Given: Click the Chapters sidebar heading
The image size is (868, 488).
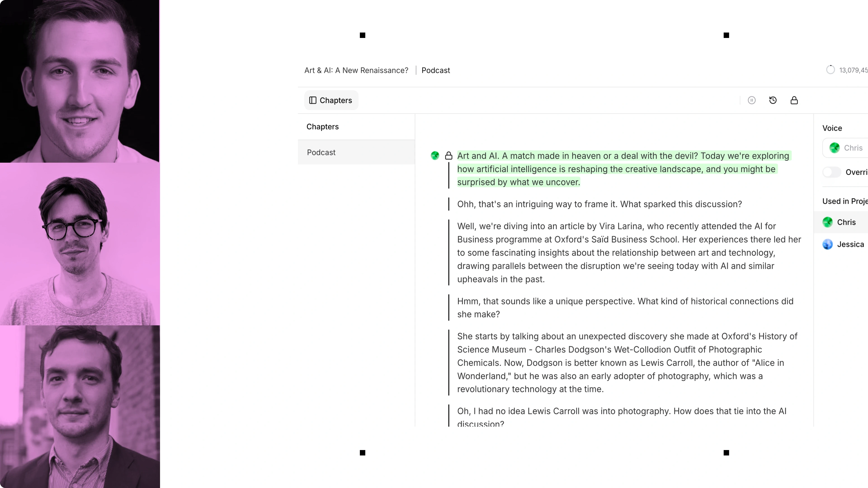Looking at the screenshot, I should [322, 127].
